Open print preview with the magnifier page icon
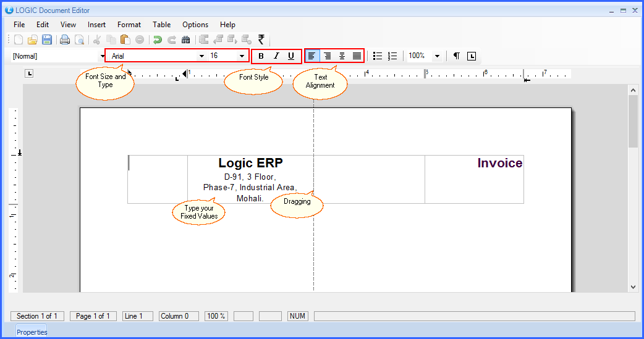This screenshot has width=644, height=339. coord(79,40)
